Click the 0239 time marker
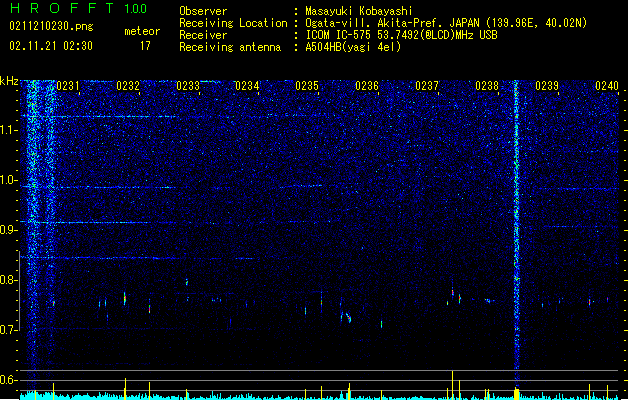Image resolution: width=629 pixels, height=400 pixels. coord(547,86)
